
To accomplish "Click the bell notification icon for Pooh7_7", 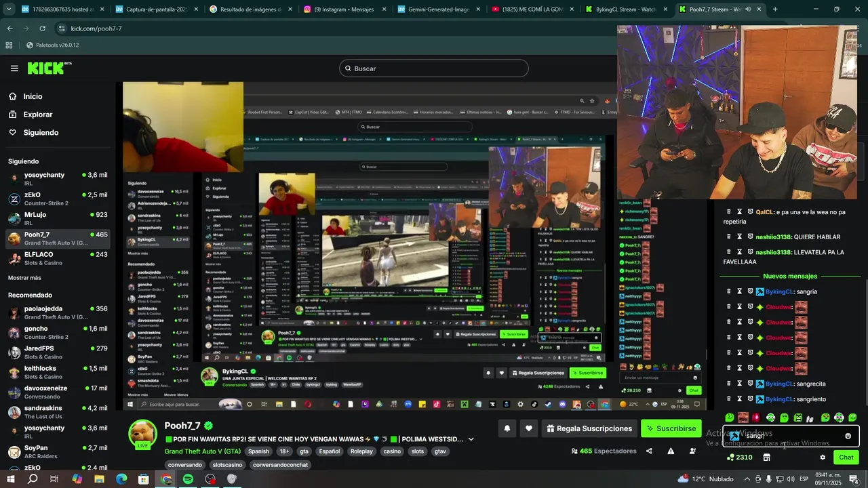I will click(x=507, y=428).
